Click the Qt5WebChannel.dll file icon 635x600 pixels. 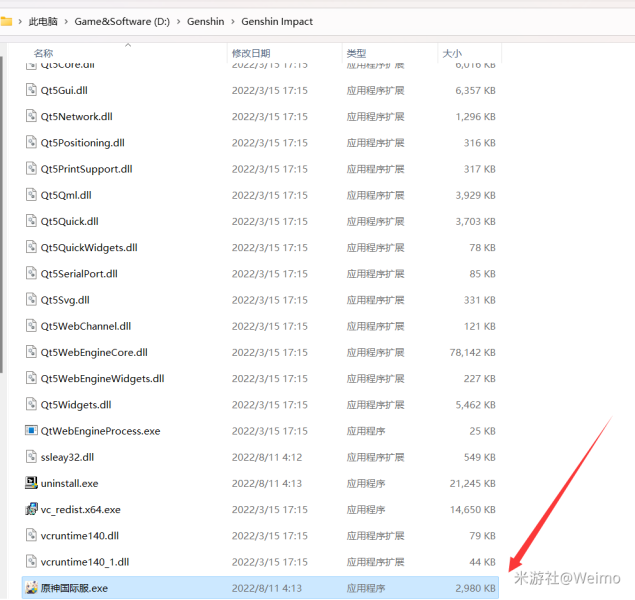click(x=31, y=326)
